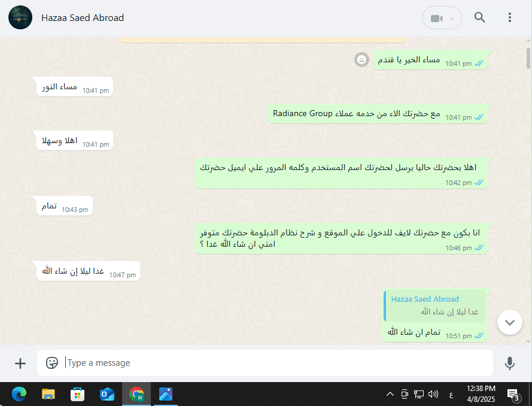Open the emoji and sticker picker

tap(52, 363)
